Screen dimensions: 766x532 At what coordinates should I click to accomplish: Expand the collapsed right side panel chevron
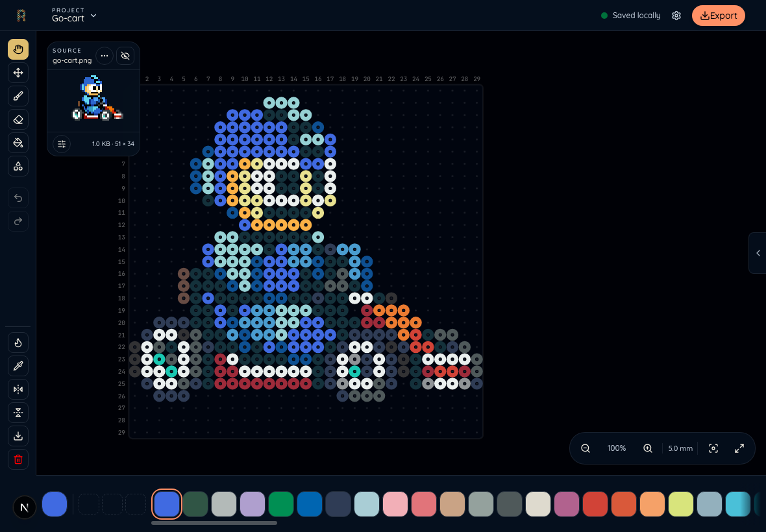point(758,253)
